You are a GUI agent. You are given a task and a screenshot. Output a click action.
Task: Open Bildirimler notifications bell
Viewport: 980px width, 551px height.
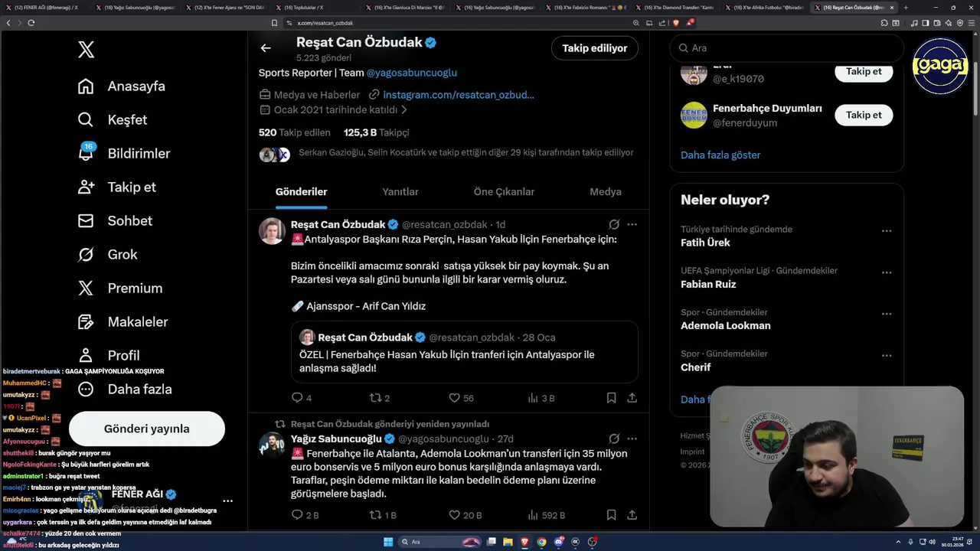pyautogui.click(x=124, y=153)
